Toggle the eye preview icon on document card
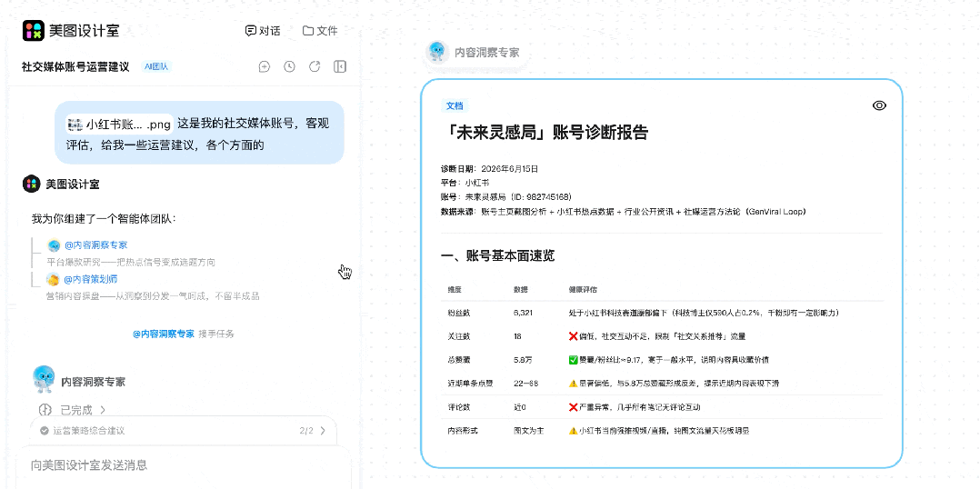 (x=879, y=105)
